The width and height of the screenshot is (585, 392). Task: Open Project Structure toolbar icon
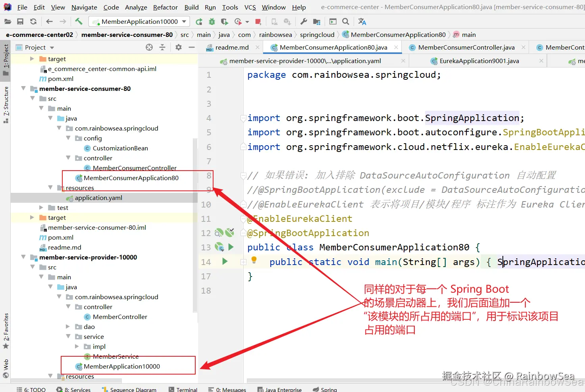(317, 21)
